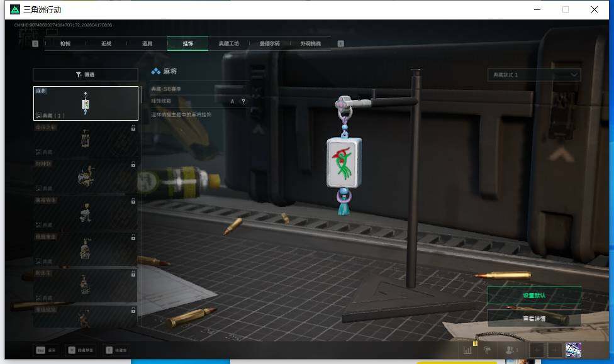Click the lock icon on the sixth charm card
This screenshot has width=614, height=364.
click(133, 273)
